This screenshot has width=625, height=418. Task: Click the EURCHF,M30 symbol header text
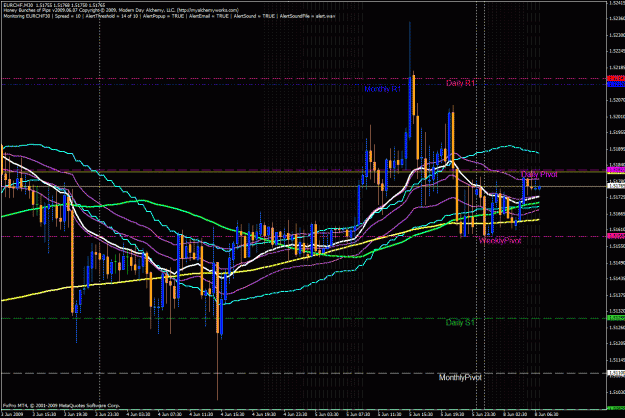[x=20, y=4]
